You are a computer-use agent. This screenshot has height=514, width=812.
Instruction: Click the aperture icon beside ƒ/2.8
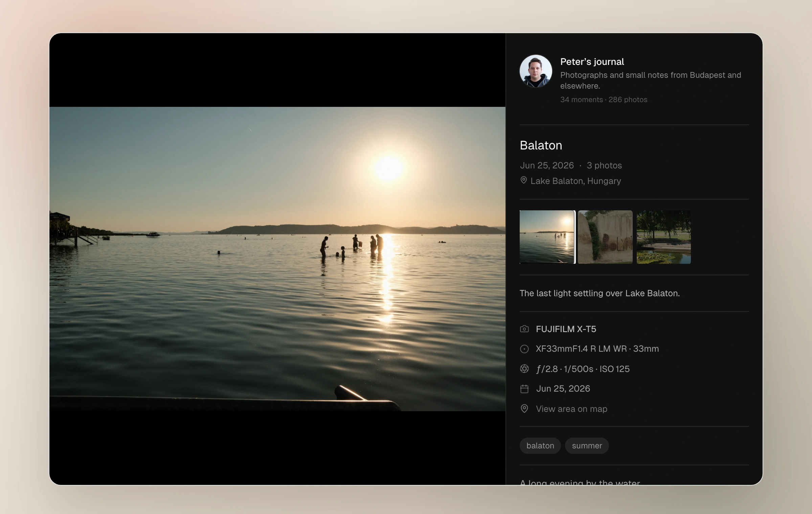click(524, 369)
